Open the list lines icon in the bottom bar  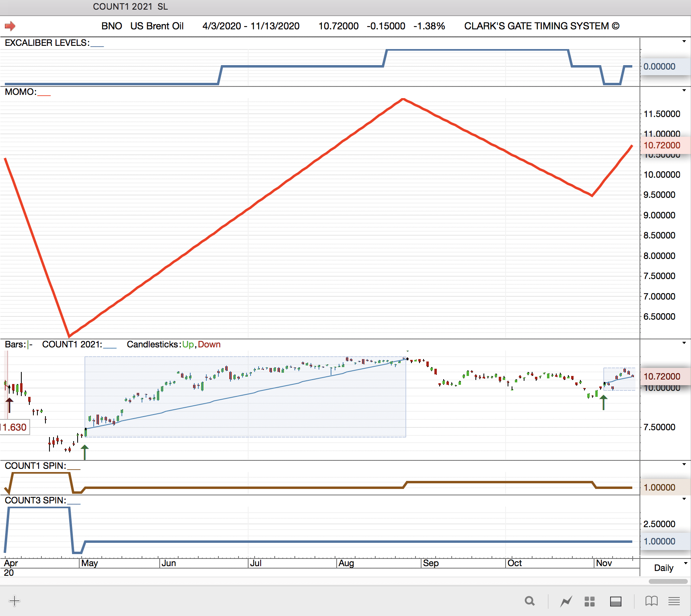[x=674, y=601]
